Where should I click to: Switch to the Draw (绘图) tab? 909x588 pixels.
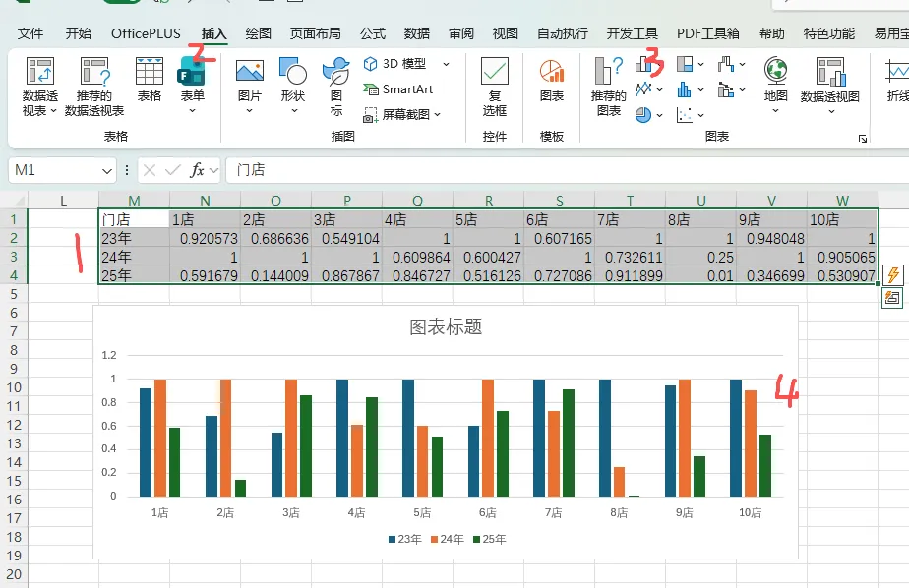coord(258,33)
